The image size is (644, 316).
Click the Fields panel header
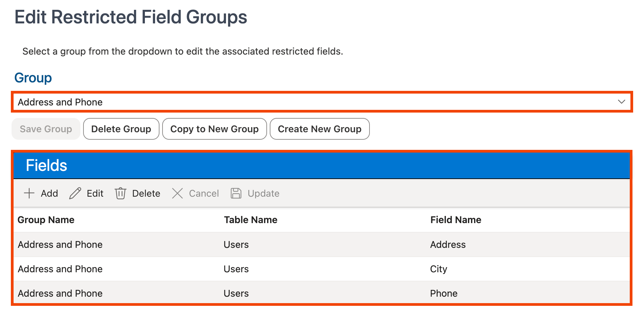click(46, 165)
